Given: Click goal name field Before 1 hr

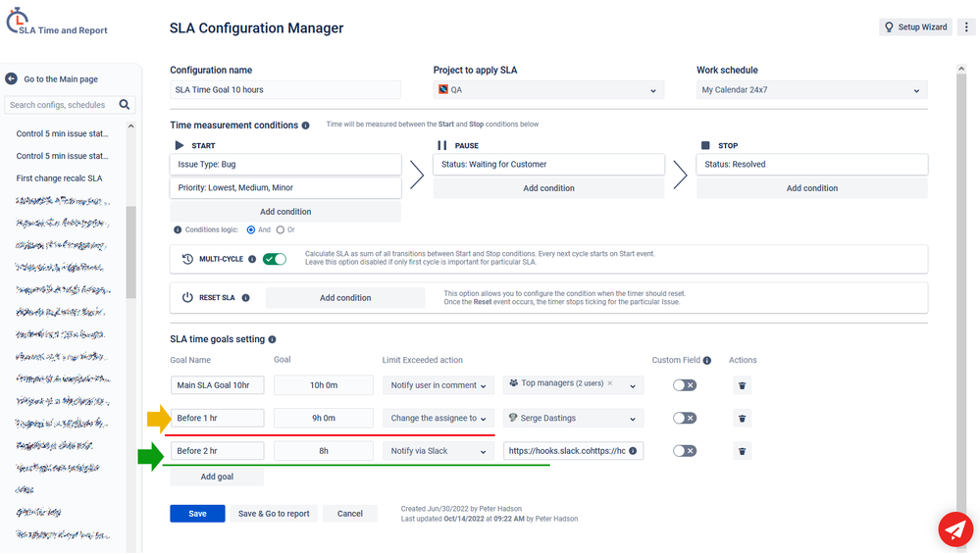Looking at the screenshot, I should pos(217,419).
